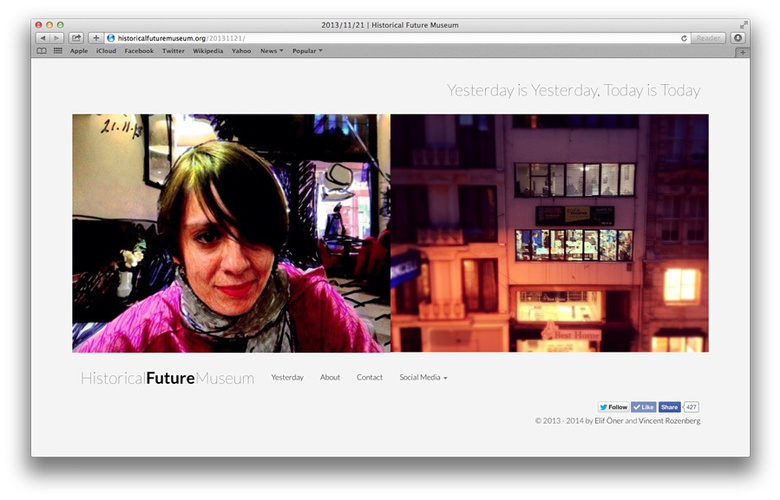Open the Downloads icon in toolbar

coord(738,38)
